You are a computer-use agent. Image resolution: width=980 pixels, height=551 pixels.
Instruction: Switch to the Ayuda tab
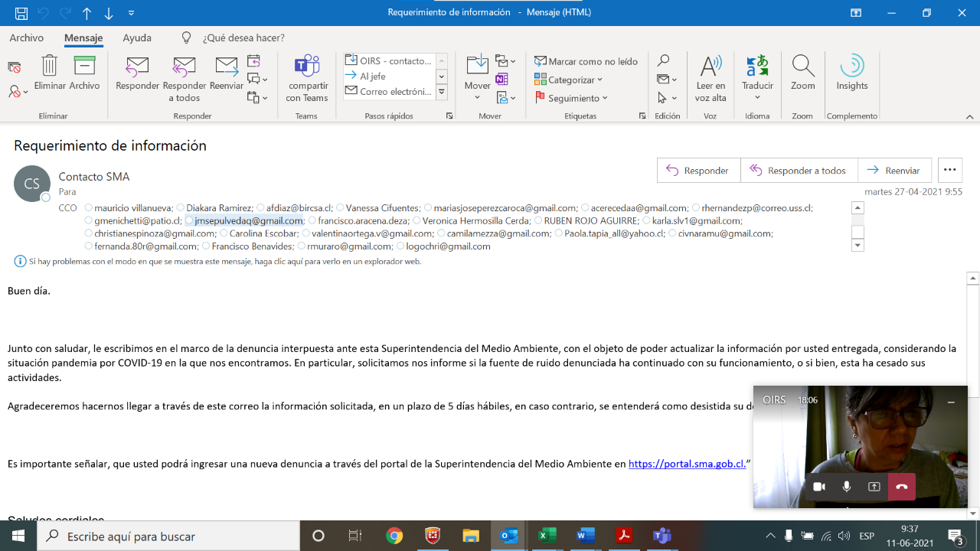137,37
